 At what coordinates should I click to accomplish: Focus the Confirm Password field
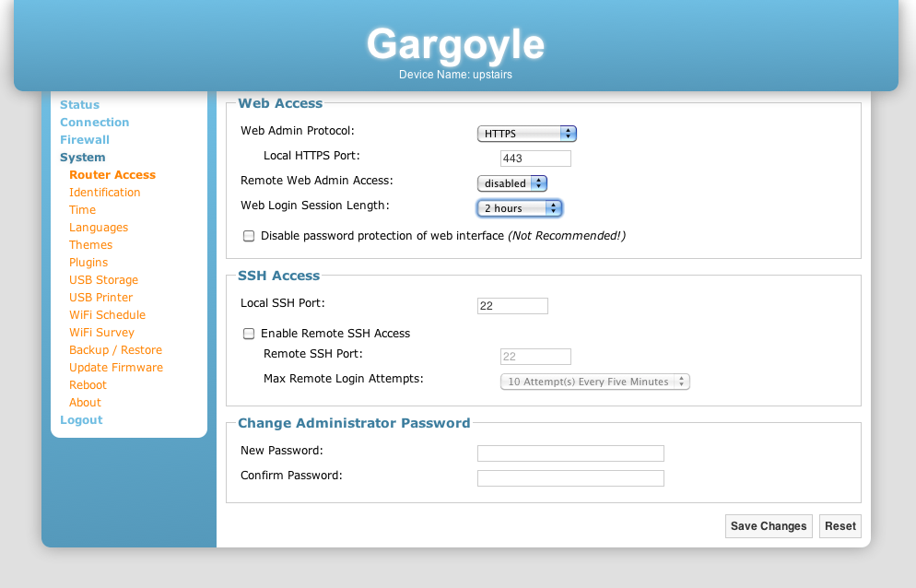(x=570, y=478)
